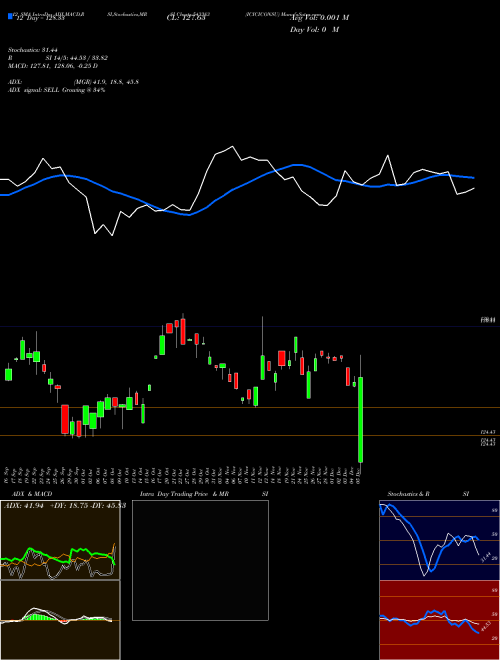The height and width of the screenshot is (660, 500).
Task: Click the 'CL: 127.63' closing price label
Action: 186,18
